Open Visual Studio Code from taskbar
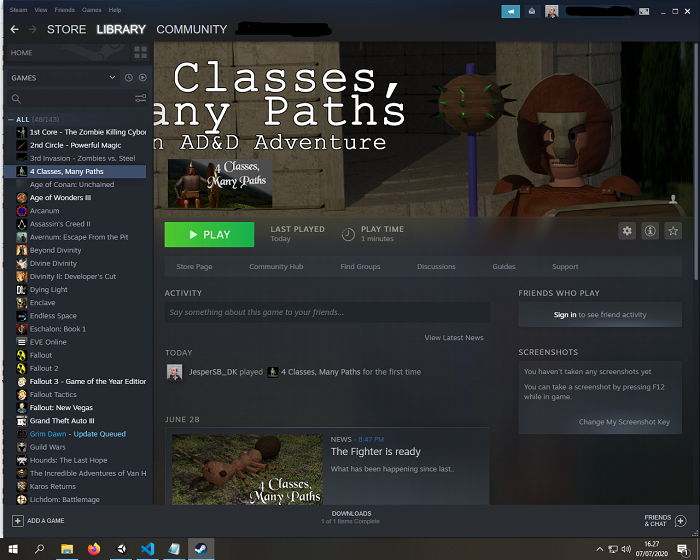 147,549
